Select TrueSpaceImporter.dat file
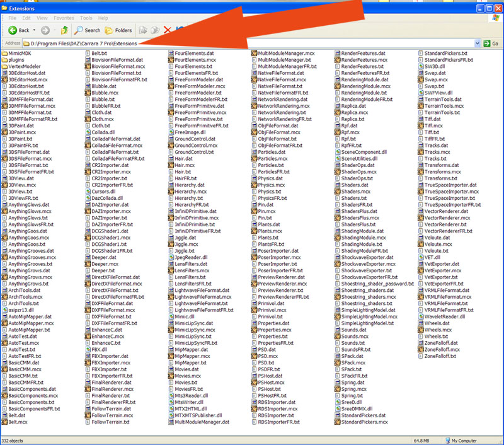This screenshot has width=504, height=445. point(447,185)
